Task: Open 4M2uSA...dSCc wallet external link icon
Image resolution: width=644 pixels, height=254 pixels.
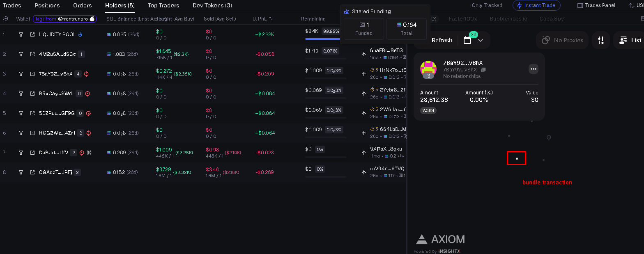Action: coord(32,54)
